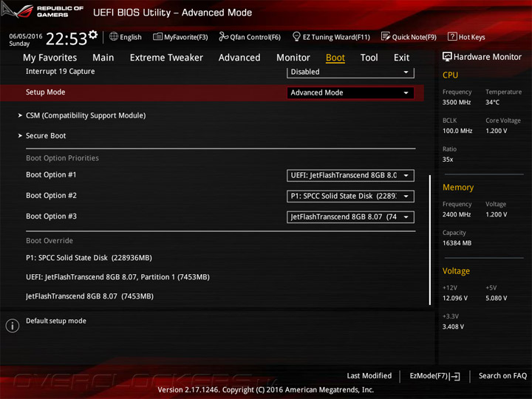Image resolution: width=532 pixels, height=399 pixels.
Task: Open the Monitor tab
Action: coord(293,58)
